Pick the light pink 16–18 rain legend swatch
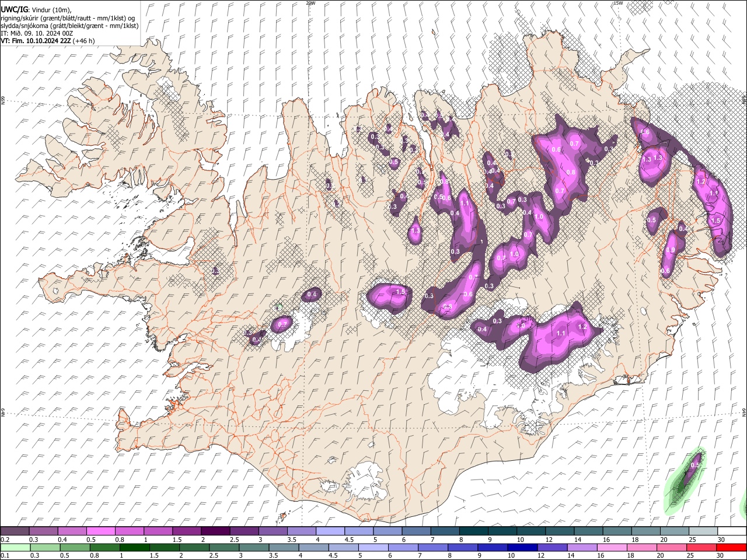This screenshot has height=560, width=747. [612, 548]
